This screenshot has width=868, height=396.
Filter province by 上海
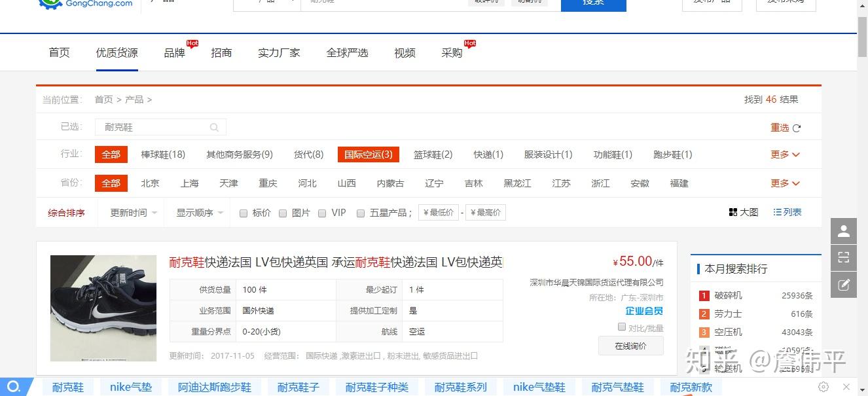(189, 183)
